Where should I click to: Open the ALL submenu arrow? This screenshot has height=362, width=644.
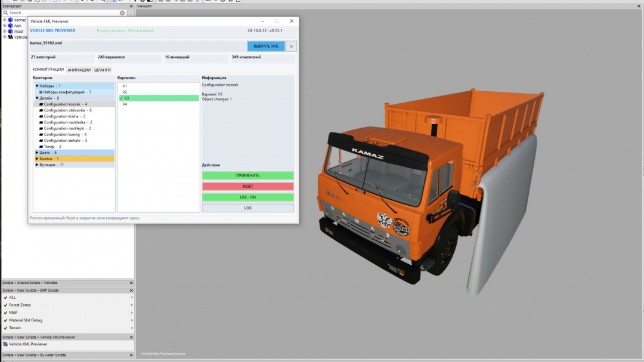[x=131, y=298]
